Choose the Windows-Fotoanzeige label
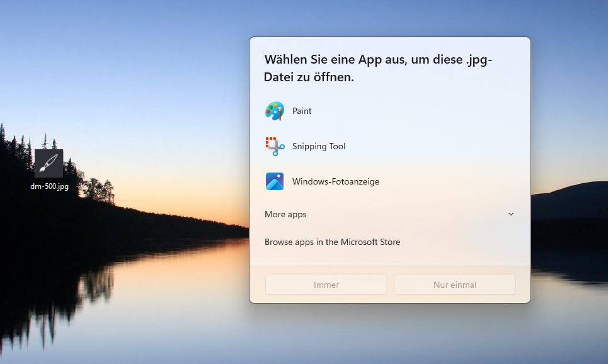 tap(336, 181)
